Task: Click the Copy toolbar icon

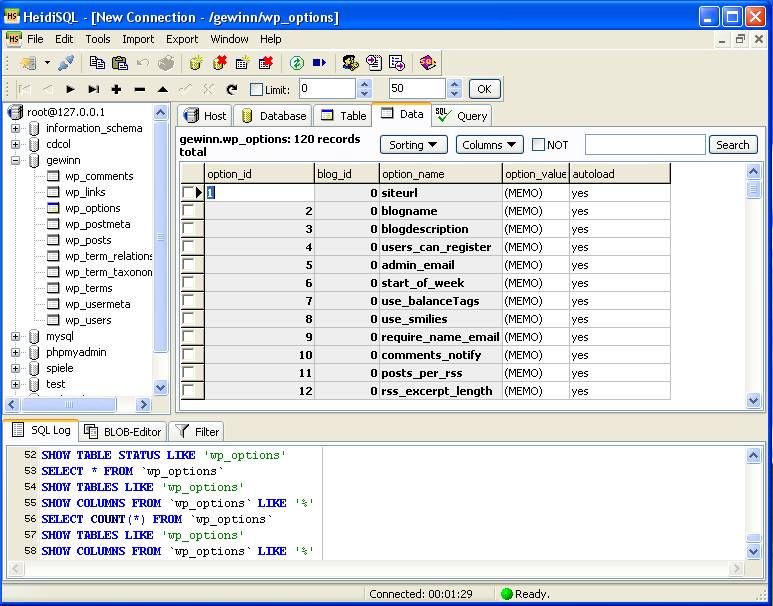Action: tap(97, 63)
